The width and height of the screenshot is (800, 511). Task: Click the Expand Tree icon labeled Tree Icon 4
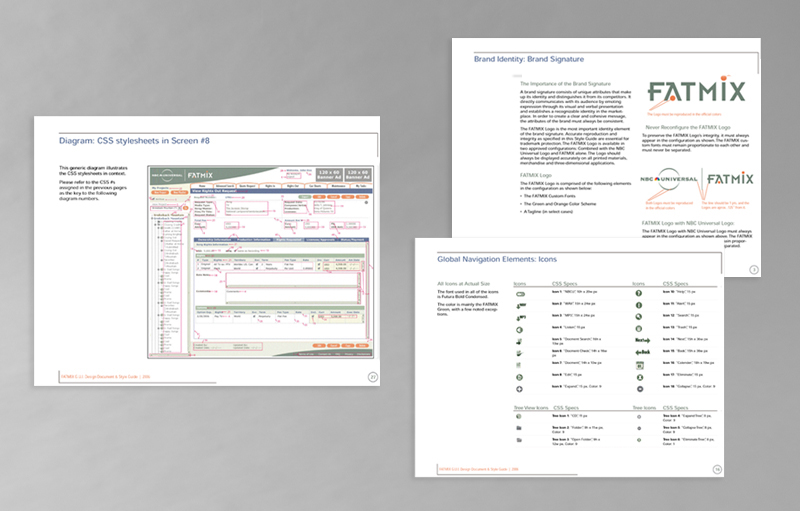[639, 417]
